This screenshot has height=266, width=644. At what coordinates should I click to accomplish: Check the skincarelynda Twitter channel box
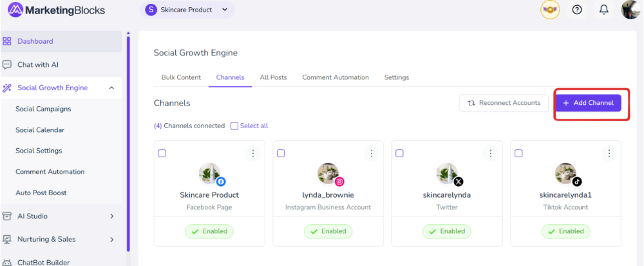[399, 153]
